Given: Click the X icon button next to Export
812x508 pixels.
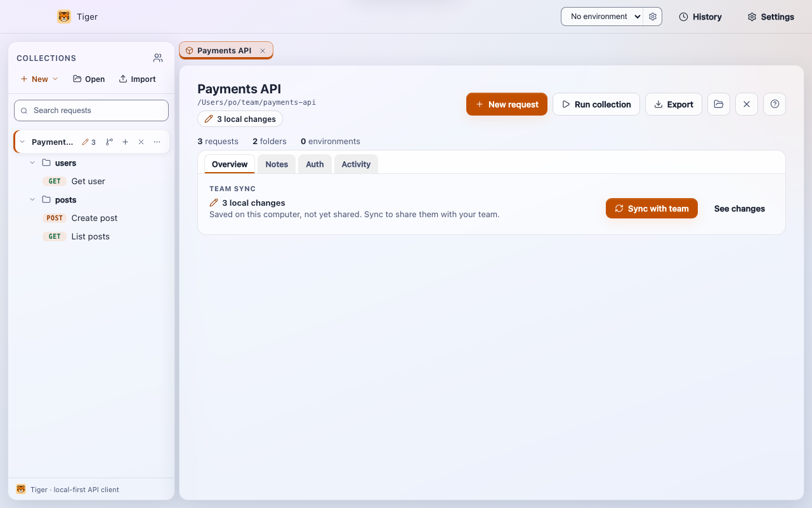Looking at the screenshot, I should (747, 104).
